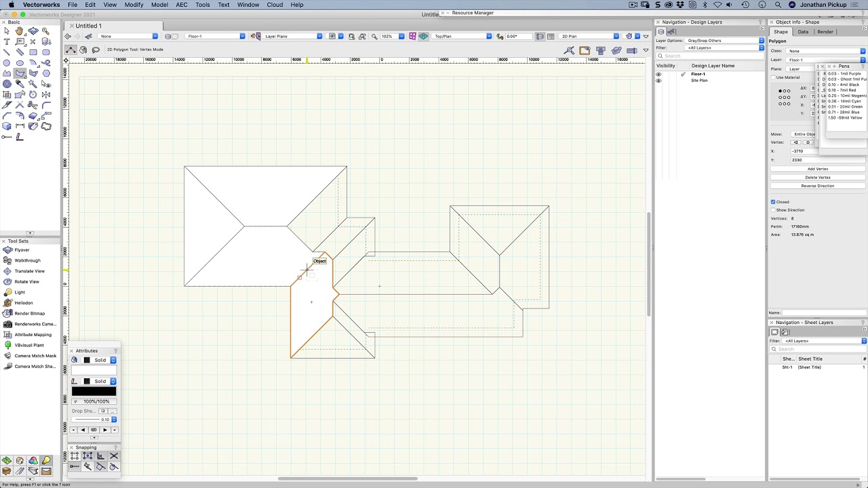The width and height of the screenshot is (868, 488).
Task: Select the Oval tool
Action: pyautogui.click(x=20, y=63)
